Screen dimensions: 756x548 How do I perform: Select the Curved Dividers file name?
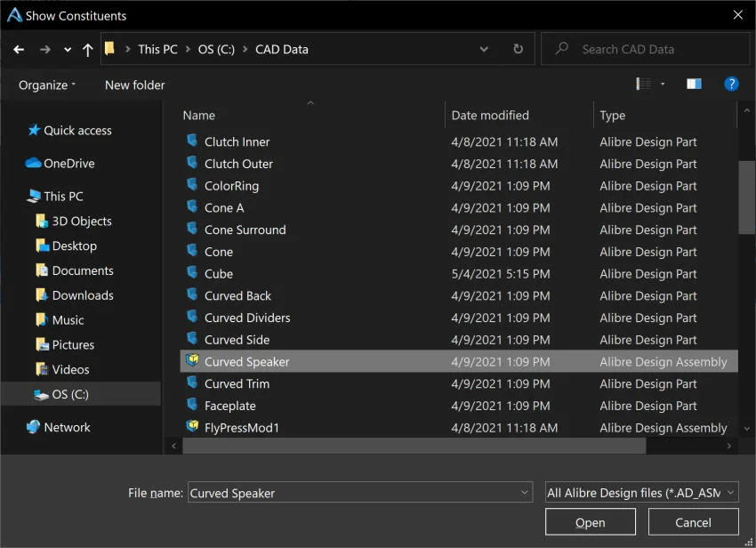pos(247,318)
